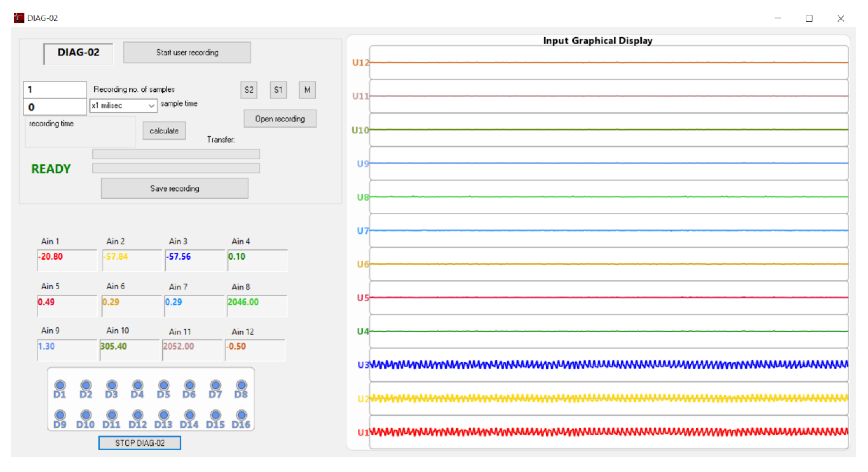Click the DIAG-02 app icon in title bar

(x=19, y=18)
